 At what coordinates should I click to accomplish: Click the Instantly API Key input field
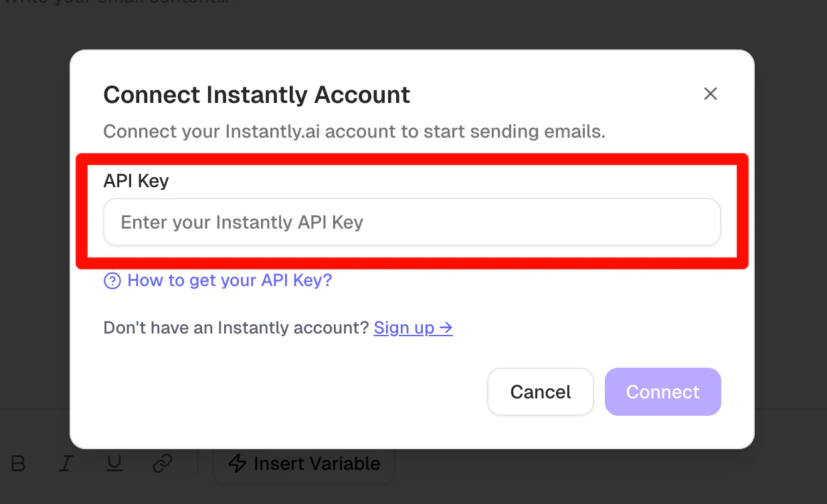(411, 222)
